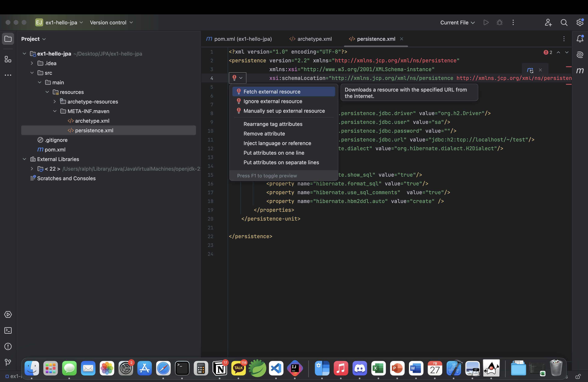
Task: Open the Project tool window folder icon
Action: pyautogui.click(x=8, y=39)
